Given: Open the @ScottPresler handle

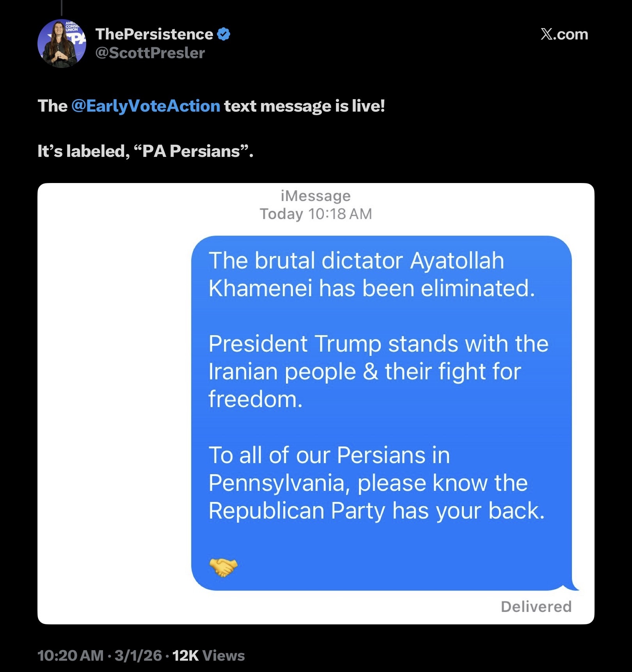Looking at the screenshot, I should (x=150, y=53).
